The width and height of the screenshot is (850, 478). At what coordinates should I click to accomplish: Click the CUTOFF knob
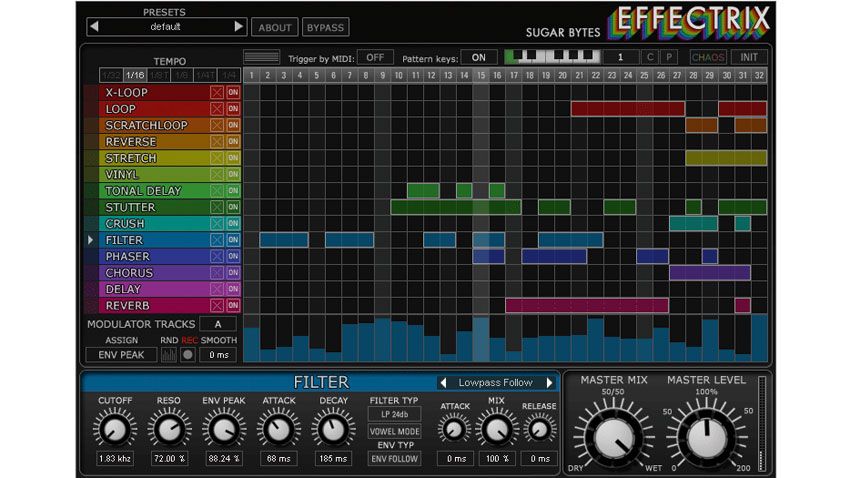point(115,430)
